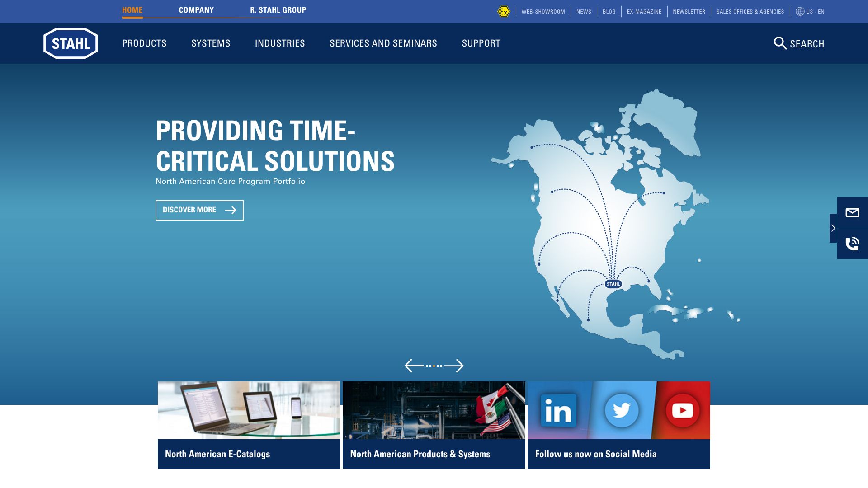Open North American E-Catalogs tile

point(249,425)
